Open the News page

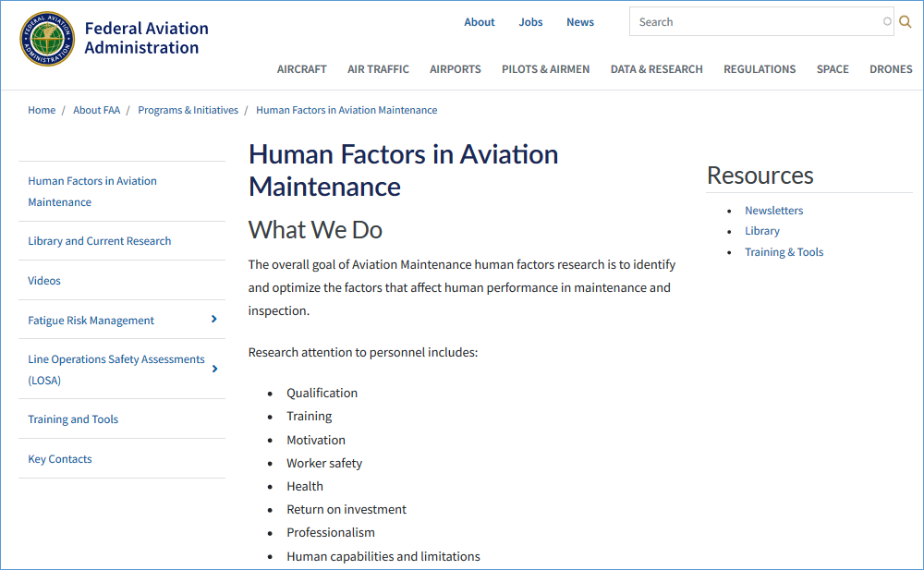(580, 21)
